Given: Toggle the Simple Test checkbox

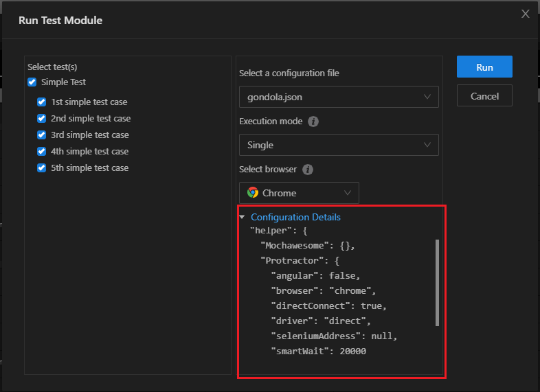Looking at the screenshot, I should click(x=32, y=82).
